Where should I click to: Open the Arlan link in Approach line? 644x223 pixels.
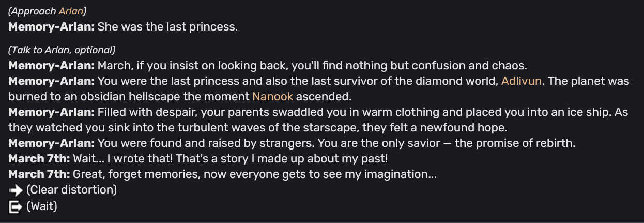coord(70,11)
